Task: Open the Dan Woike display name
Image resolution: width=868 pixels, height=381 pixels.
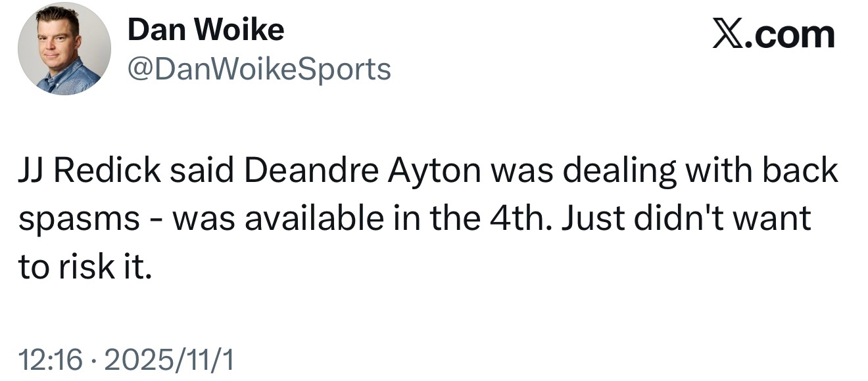Action: click(206, 30)
